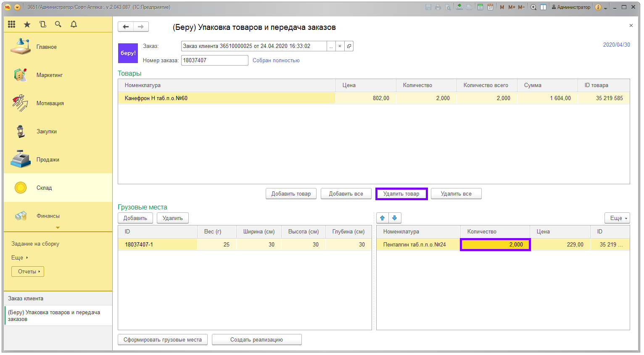Open the calendar icon in title bar
This screenshot has width=644, height=355.
(490, 7)
